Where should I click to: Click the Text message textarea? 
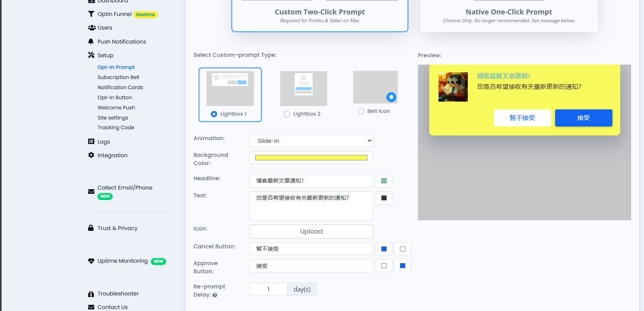pos(311,206)
